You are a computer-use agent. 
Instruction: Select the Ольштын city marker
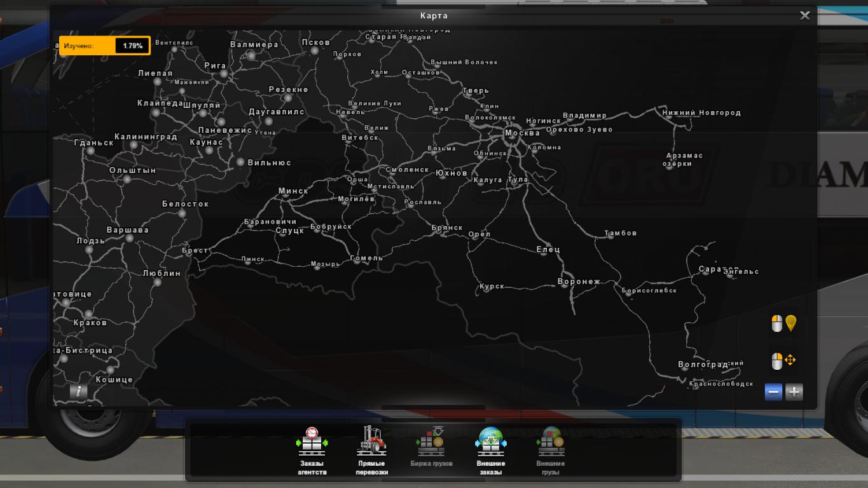pos(127,179)
